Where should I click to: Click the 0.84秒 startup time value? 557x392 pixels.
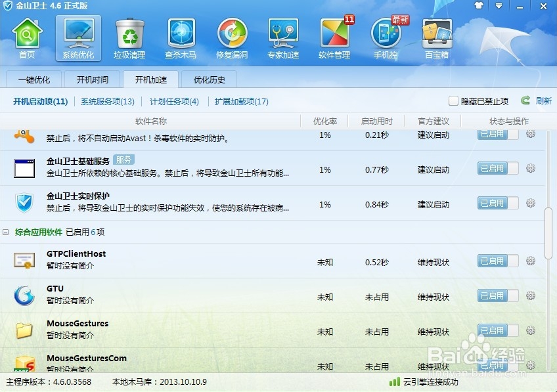(x=377, y=204)
